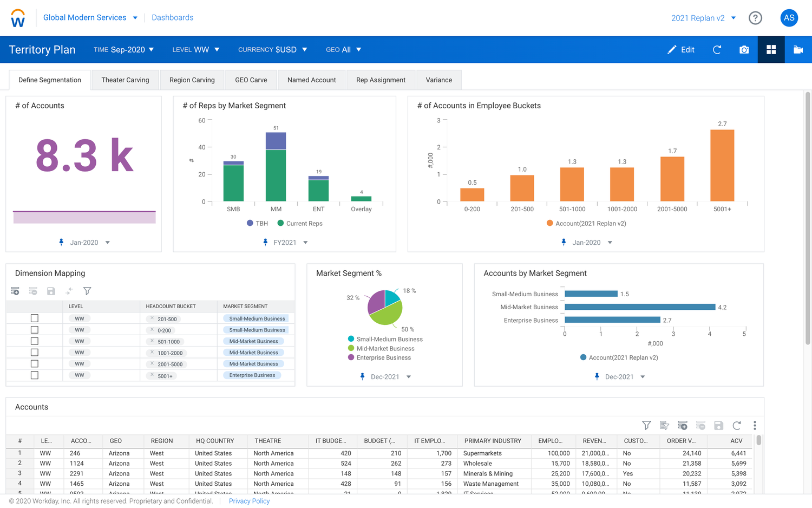
Task: Open the Privacy Policy link
Action: (249, 501)
